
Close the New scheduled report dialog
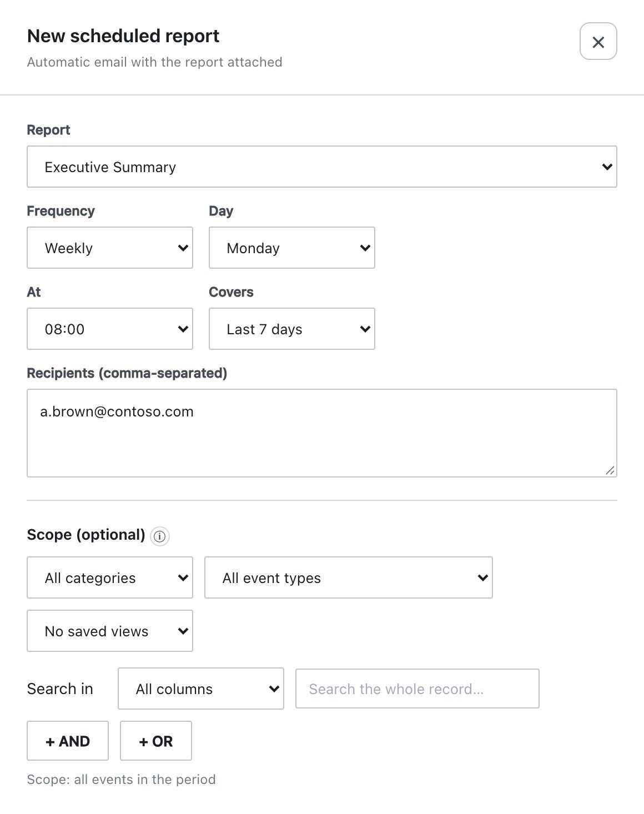pyautogui.click(x=598, y=41)
